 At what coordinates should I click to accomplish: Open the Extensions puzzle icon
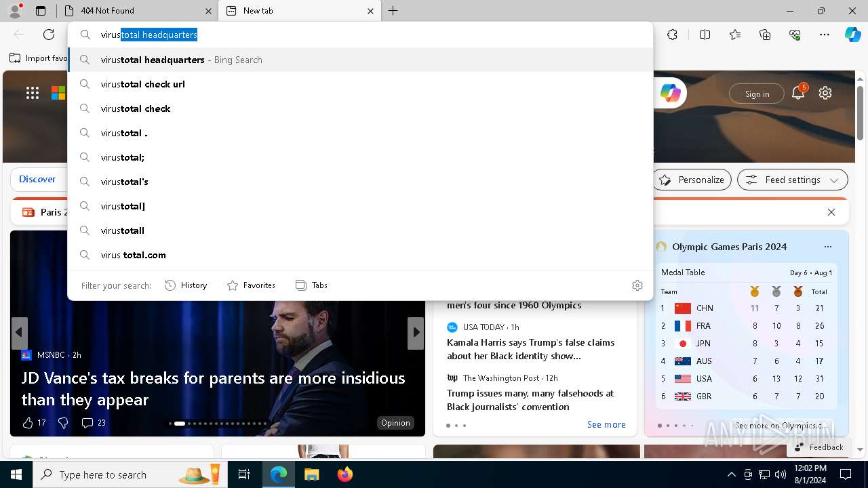[672, 35]
